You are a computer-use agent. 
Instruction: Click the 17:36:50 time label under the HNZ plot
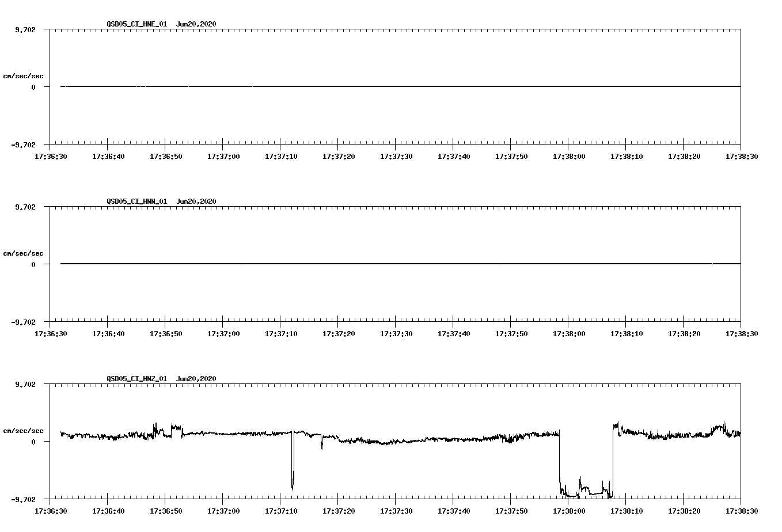point(166,511)
